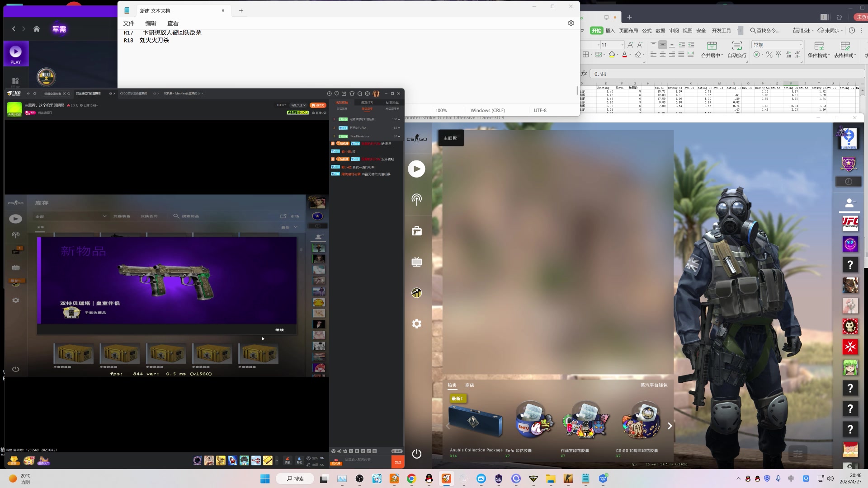Toggle 自动换行 wrap text in WPS

tap(737, 50)
